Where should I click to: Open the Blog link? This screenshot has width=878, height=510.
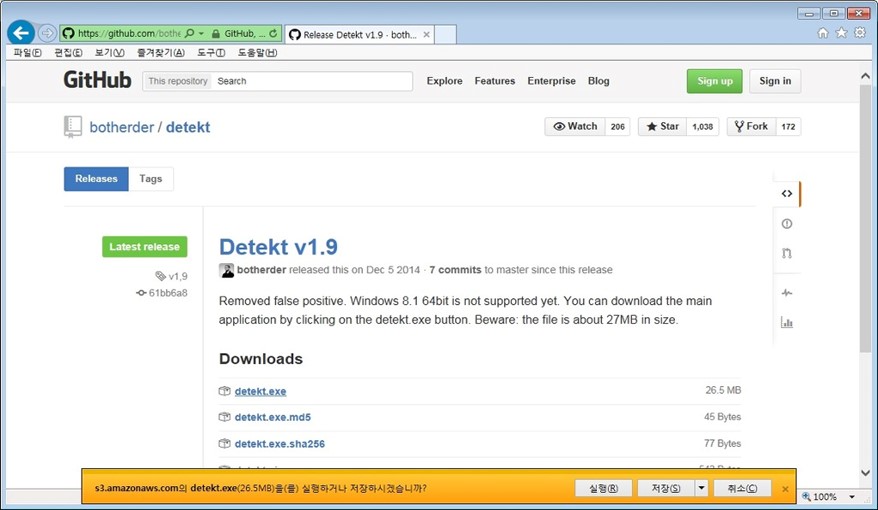tap(599, 81)
